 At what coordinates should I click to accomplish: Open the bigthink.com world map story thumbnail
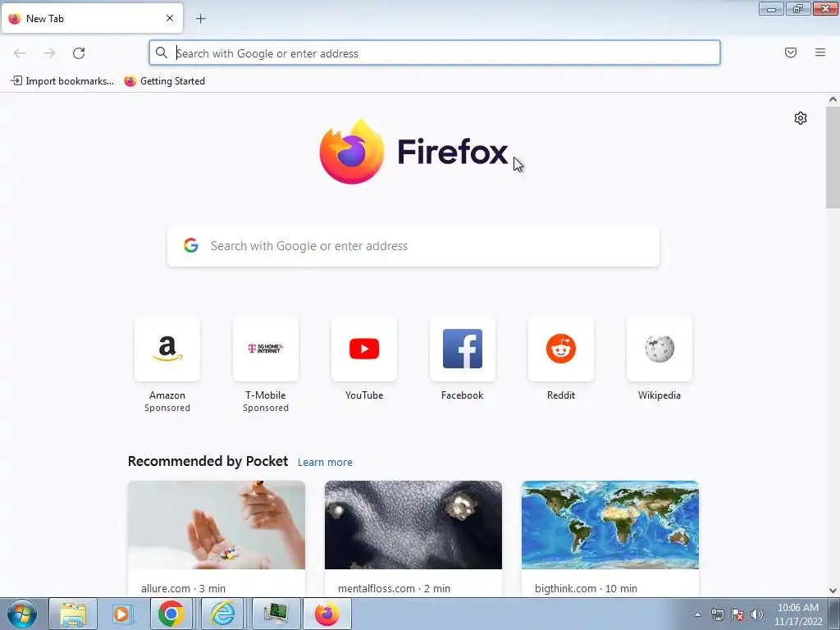610,525
